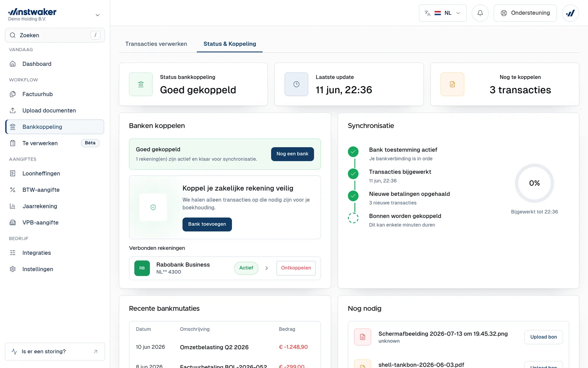Click the 3 transacties value

pyautogui.click(x=520, y=90)
